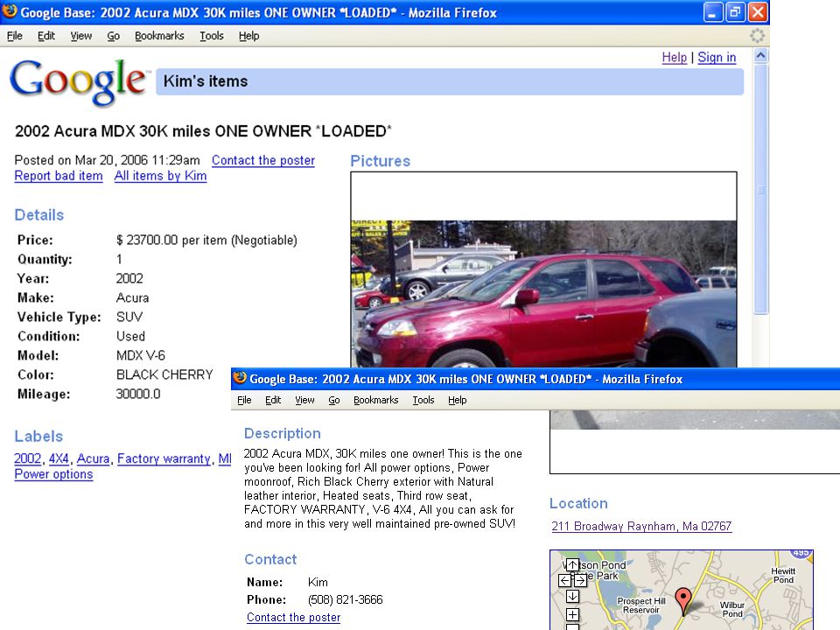Click the Sign in link
Viewport: 840px width, 630px height.
click(717, 58)
